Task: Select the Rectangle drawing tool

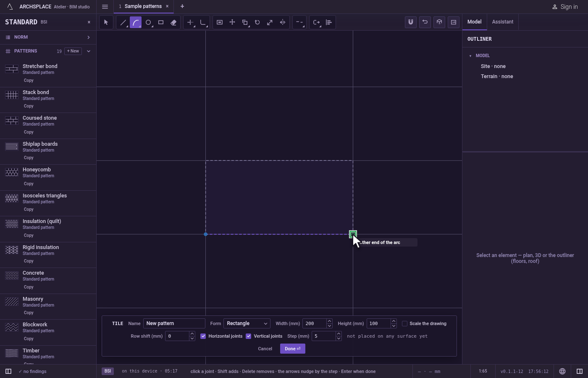Action: click(160, 22)
